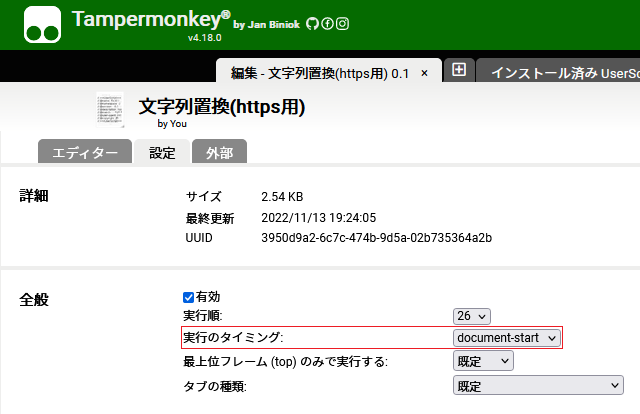Viewport: 640px width, 414px height.
Task: Open the GitHub icon link
Action: click(312, 24)
